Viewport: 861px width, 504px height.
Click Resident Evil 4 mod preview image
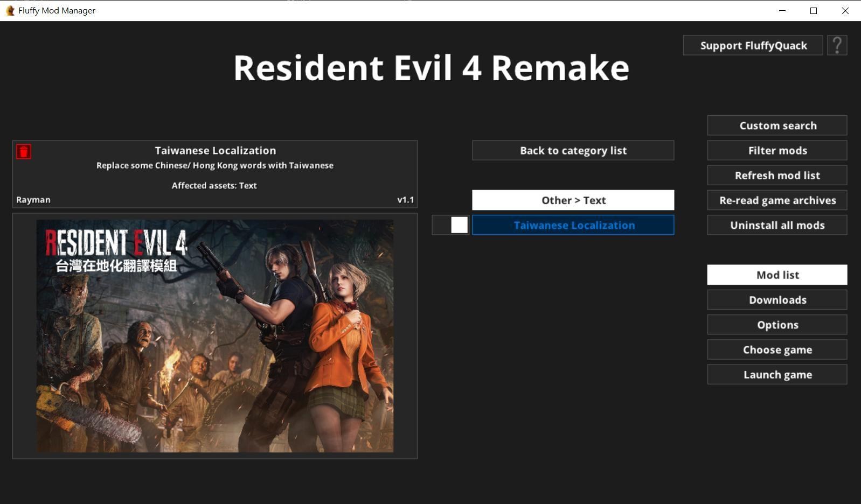pos(215,336)
